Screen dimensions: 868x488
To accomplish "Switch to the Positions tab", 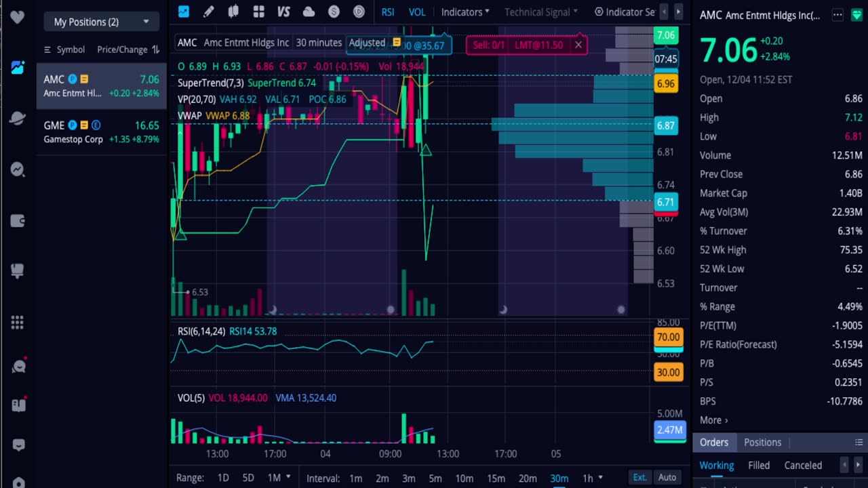I will coord(762,442).
